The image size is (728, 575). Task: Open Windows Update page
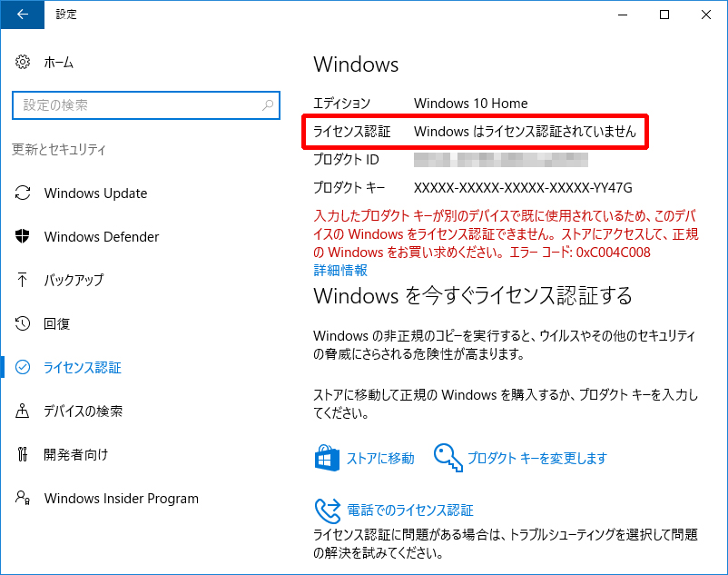click(95, 193)
